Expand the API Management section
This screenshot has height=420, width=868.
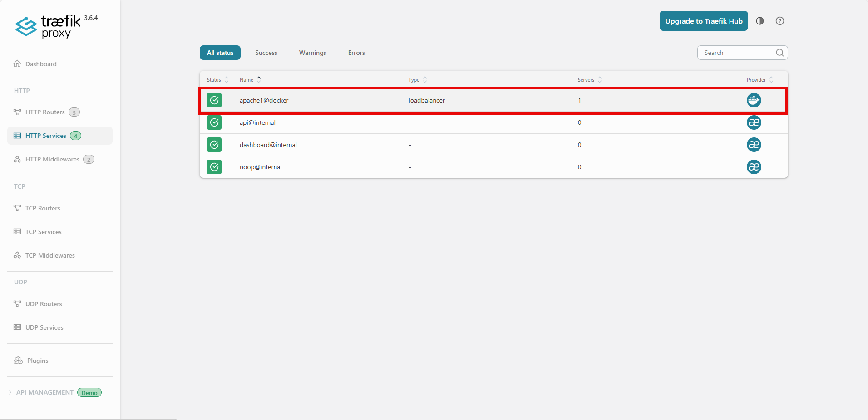click(x=44, y=392)
